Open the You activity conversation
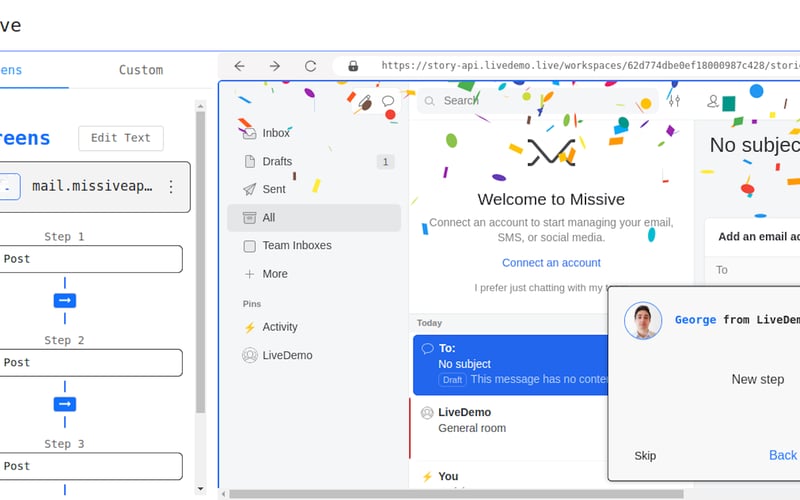 coord(510,477)
